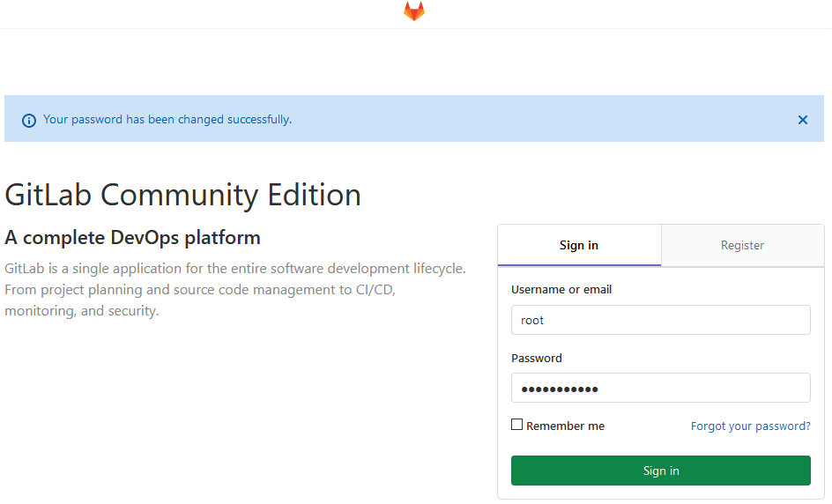Click the 'GitLab Community Edition' heading
This screenshot has width=832, height=504.
[183, 195]
